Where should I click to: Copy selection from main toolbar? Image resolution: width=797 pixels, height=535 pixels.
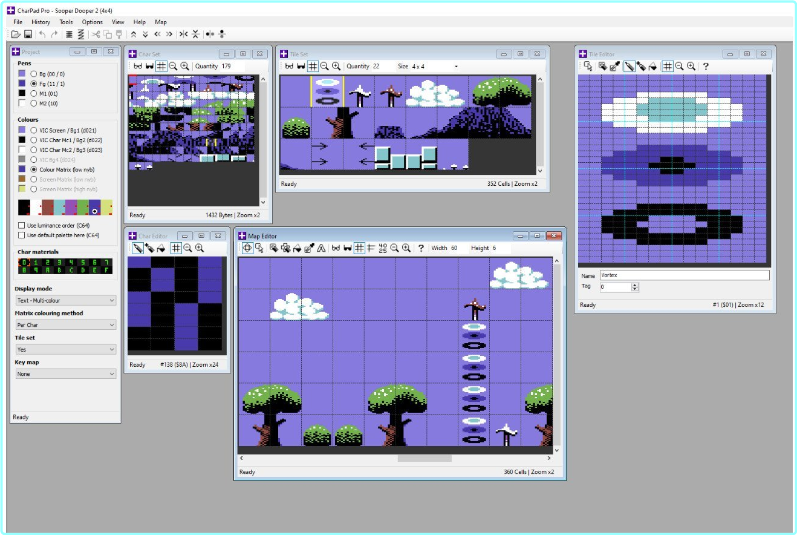[107, 34]
